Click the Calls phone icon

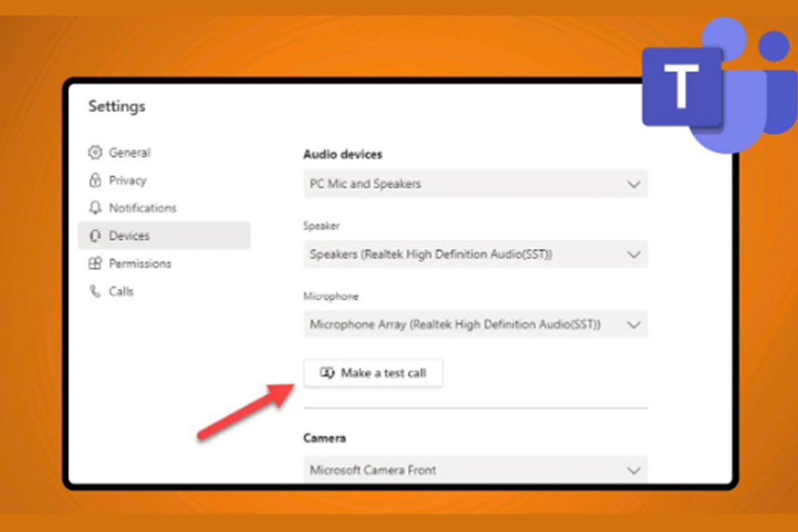(x=94, y=292)
